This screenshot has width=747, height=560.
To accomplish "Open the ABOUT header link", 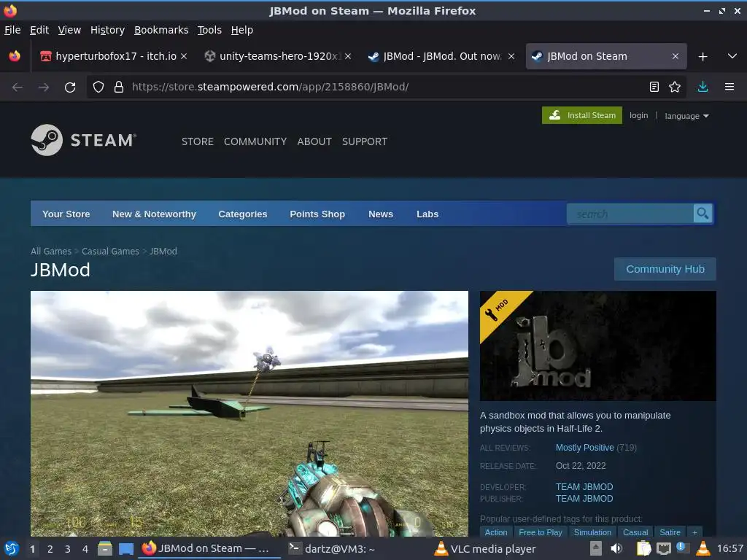I will pos(314,141).
